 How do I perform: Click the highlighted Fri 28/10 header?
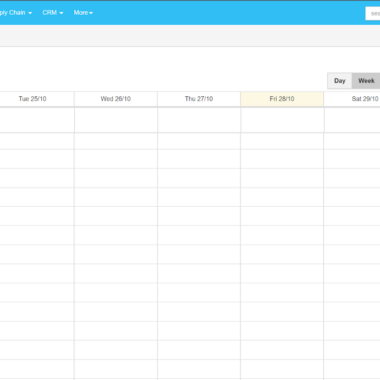click(x=282, y=99)
